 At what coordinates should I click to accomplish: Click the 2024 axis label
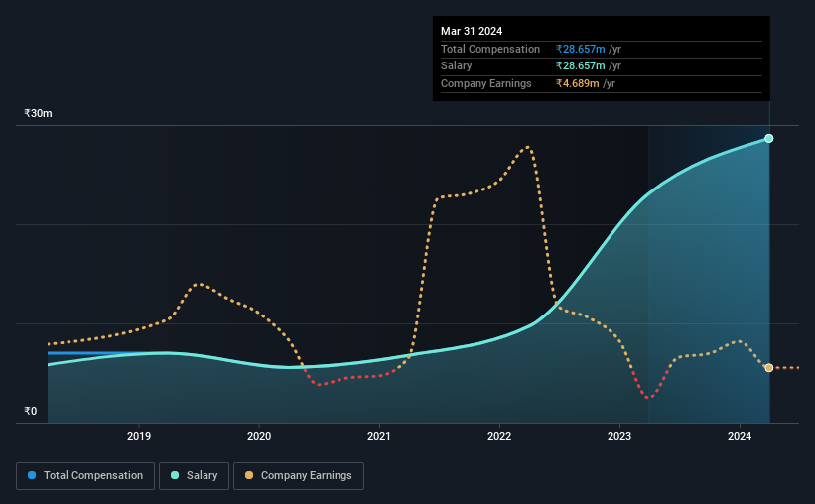740,436
